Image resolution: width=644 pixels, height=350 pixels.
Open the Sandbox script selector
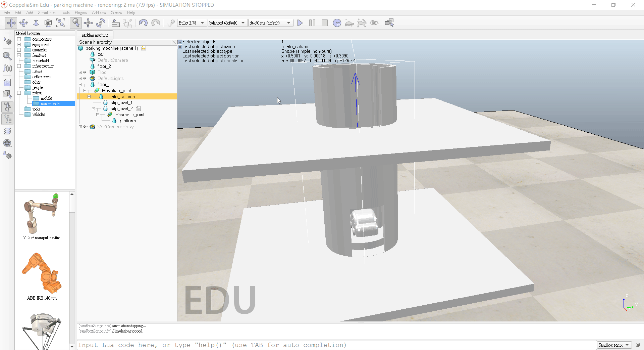[614, 345]
